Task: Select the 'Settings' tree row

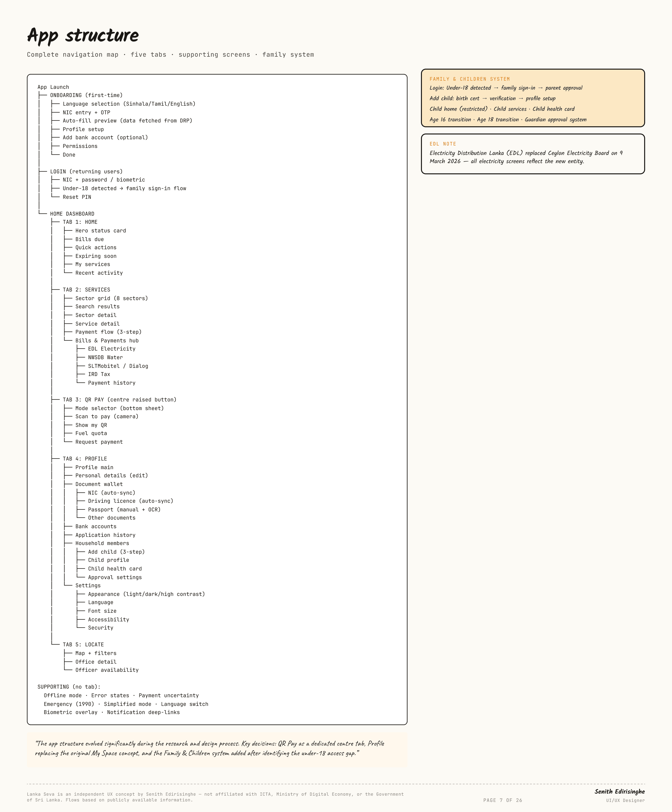Action: (88, 585)
